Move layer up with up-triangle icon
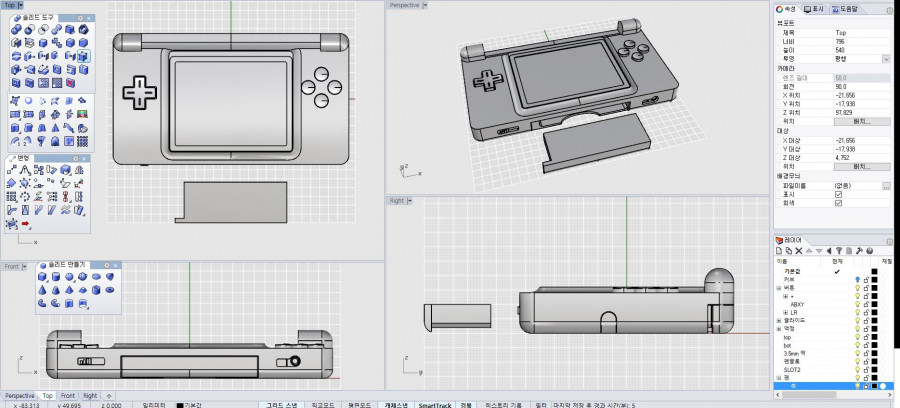Viewport: 900px width, 408px height. [x=809, y=251]
